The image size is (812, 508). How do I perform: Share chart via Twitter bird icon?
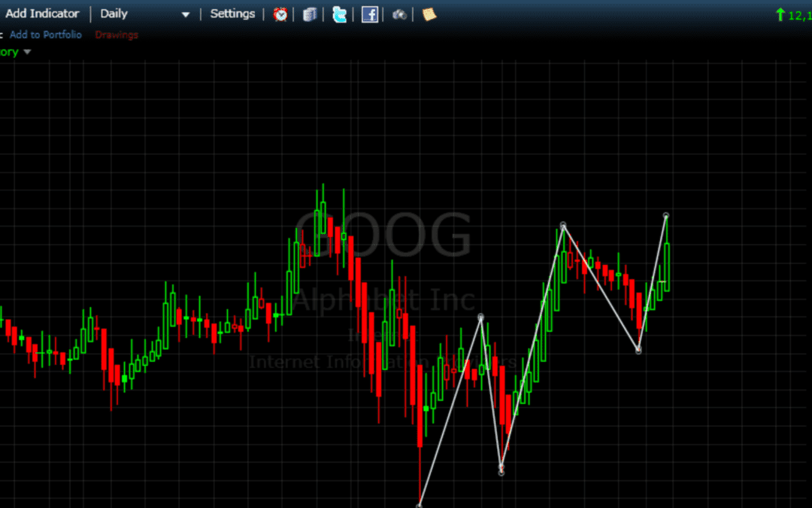340,14
